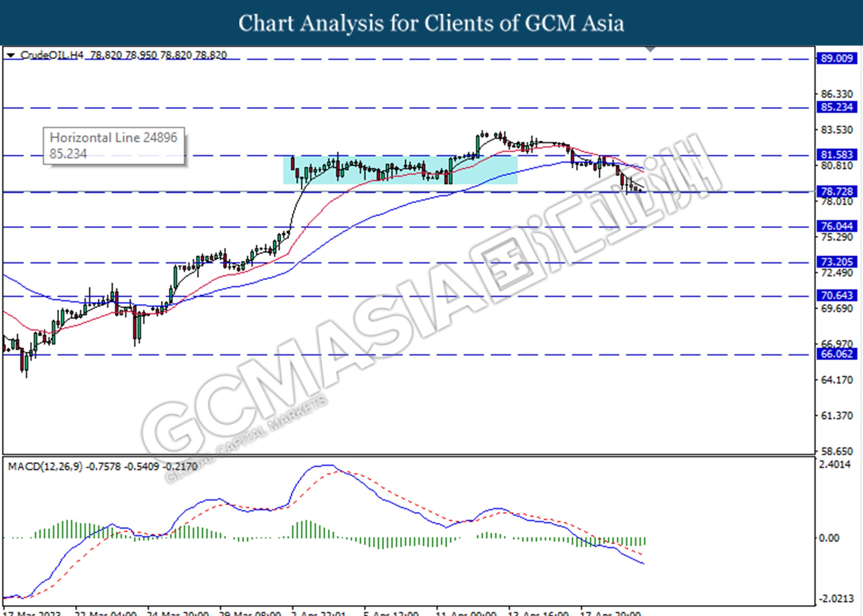This screenshot has width=863, height=616.
Task: Click the 2.4014 MACD scale value
Action: (835, 465)
